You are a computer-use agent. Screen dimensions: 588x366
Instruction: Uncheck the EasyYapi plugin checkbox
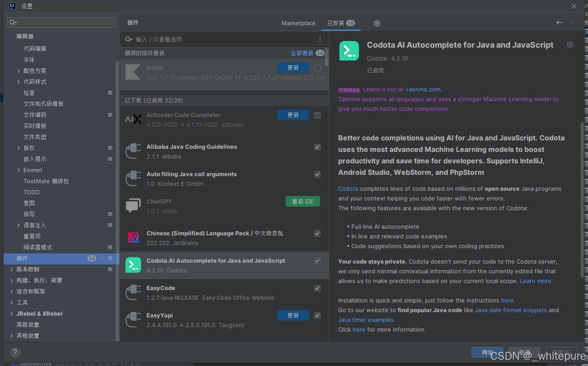317,316
